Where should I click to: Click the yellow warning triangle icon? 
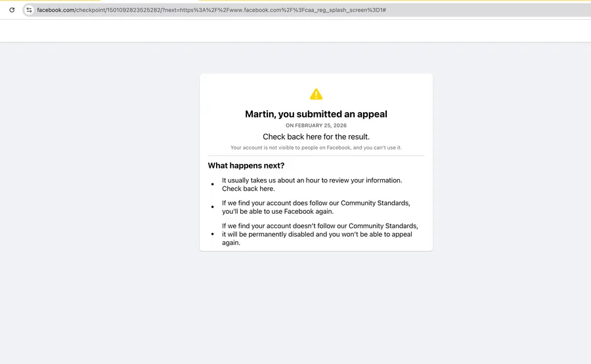(316, 94)
